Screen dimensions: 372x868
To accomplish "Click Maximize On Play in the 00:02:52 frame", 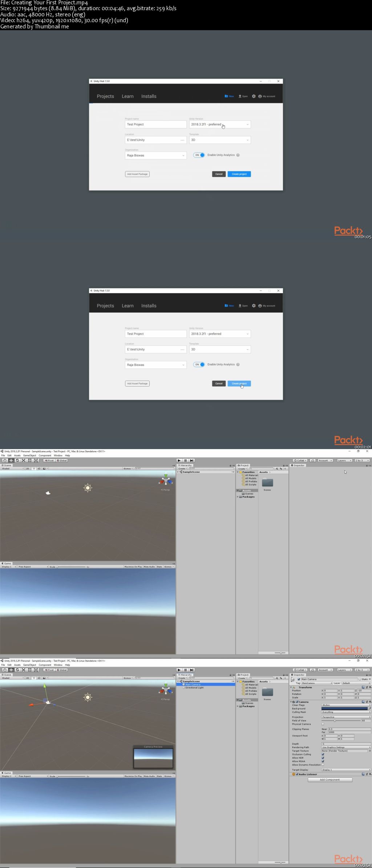I will pos(133,567).
